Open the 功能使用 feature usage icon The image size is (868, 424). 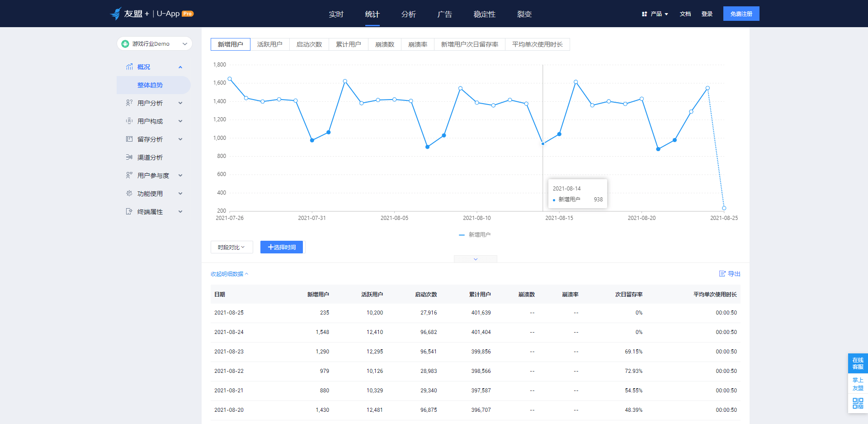click(129, 193)
